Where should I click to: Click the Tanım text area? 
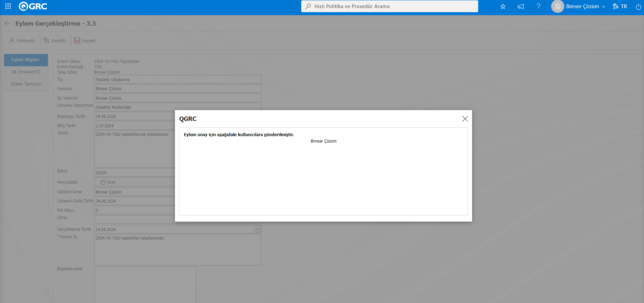tap(134, 149)
